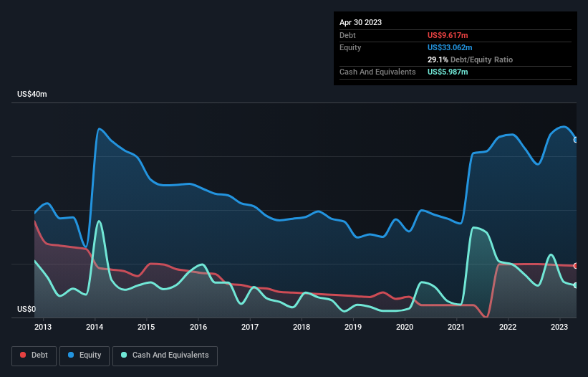Click the 2014 x-axis label
This screenshot has height=377, width=588.
pos(95,327)
